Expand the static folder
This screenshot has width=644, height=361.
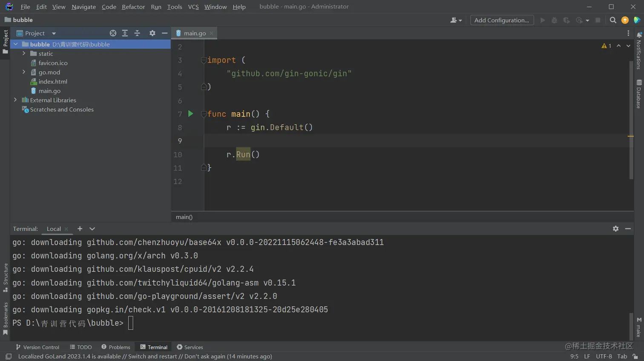24,54
